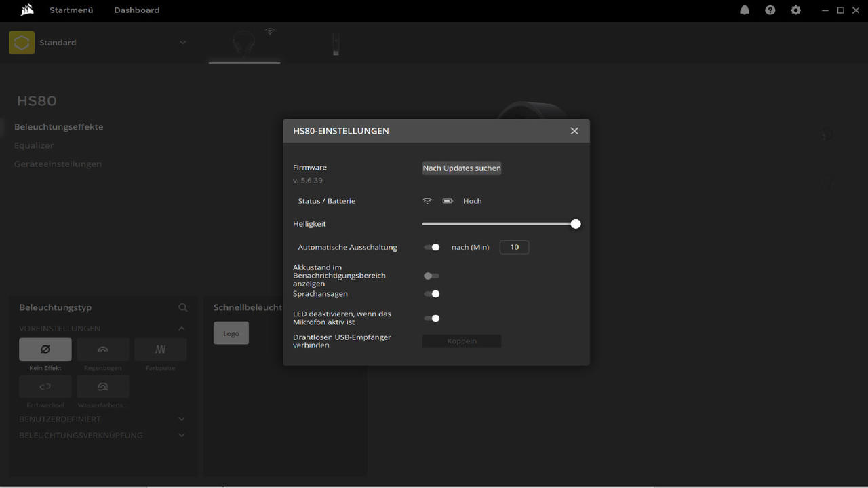Click firmware version v. 5.6.39 text
This screenshot has height=488, width=868.
click(308, 181)
